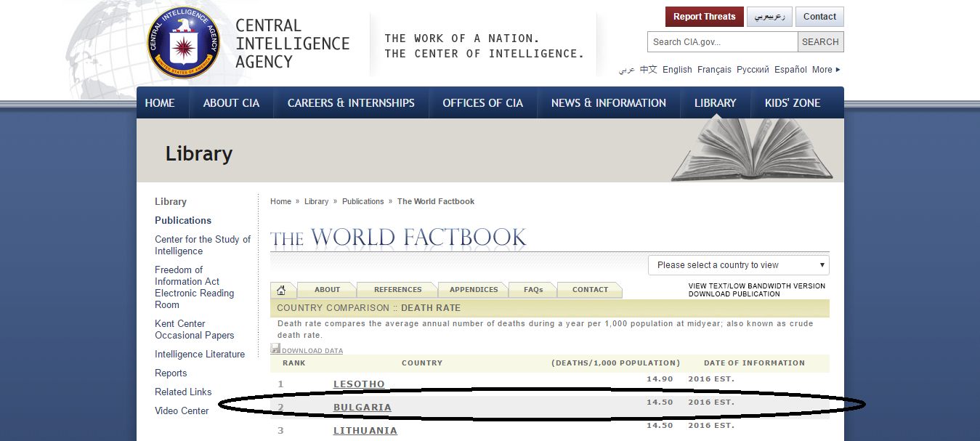Focus the Search CIA.gov input field
Viewport: 980px width, 441px height.
[722, 42]
